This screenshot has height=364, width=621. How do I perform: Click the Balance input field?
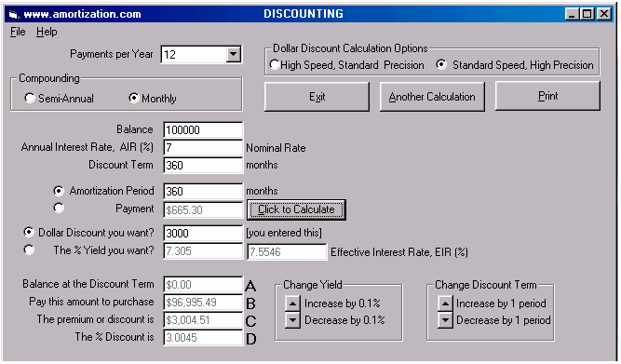pos(203,130)
